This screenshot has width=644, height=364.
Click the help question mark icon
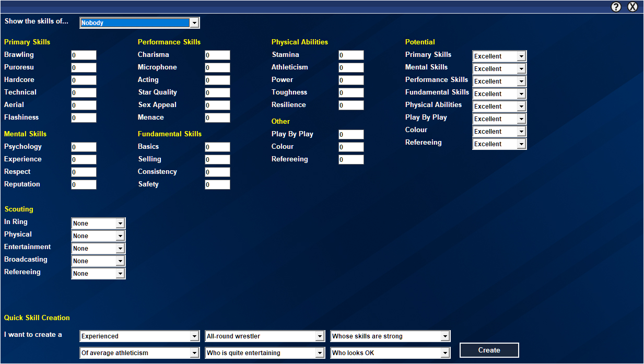(616, 7)
